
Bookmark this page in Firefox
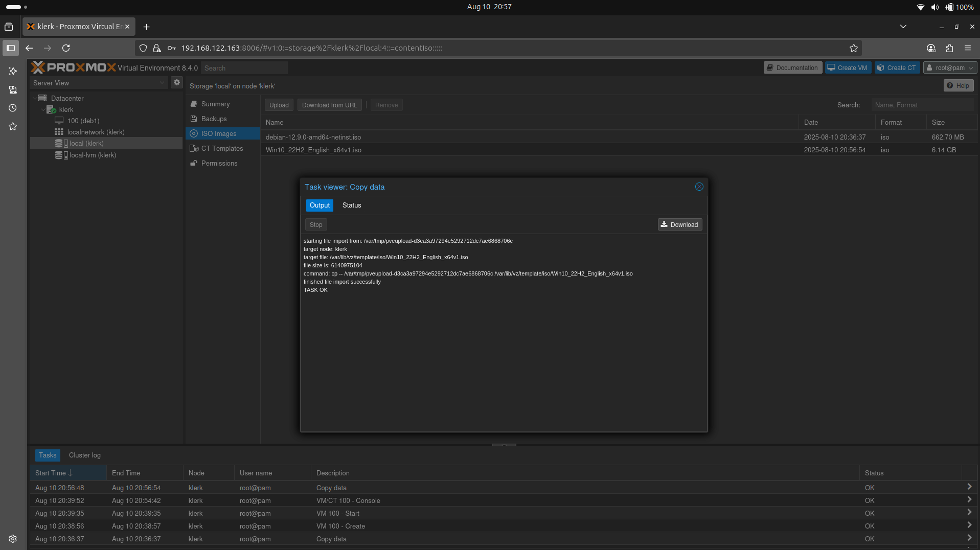coord(853,48)
